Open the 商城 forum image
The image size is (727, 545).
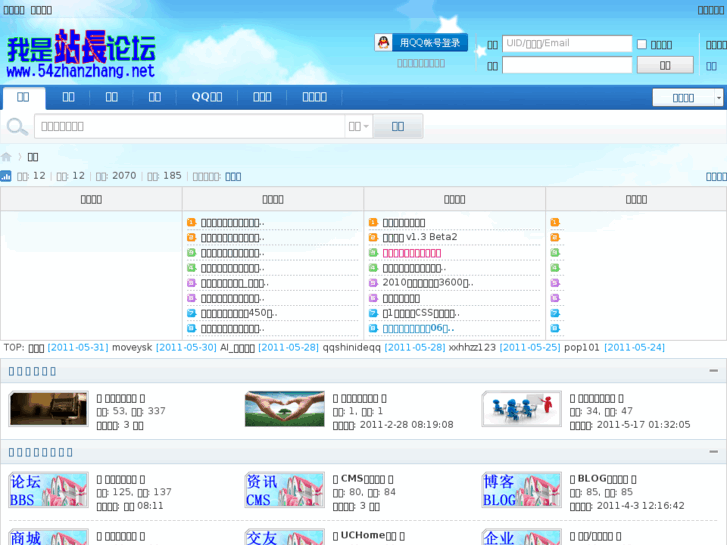tap(48, 537)
